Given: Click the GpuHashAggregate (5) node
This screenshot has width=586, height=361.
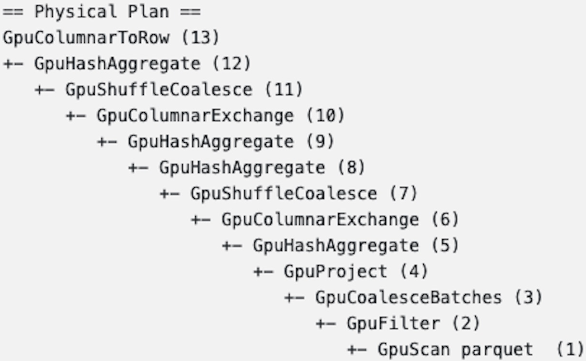Looking at the screenshot, I should [356, 246].
